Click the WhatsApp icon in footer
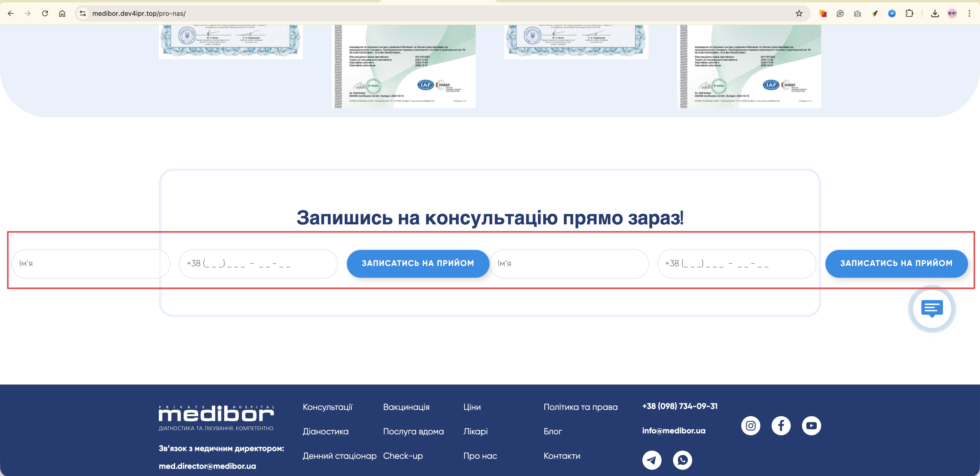The image size is (980, 476). tap(682, 460)
